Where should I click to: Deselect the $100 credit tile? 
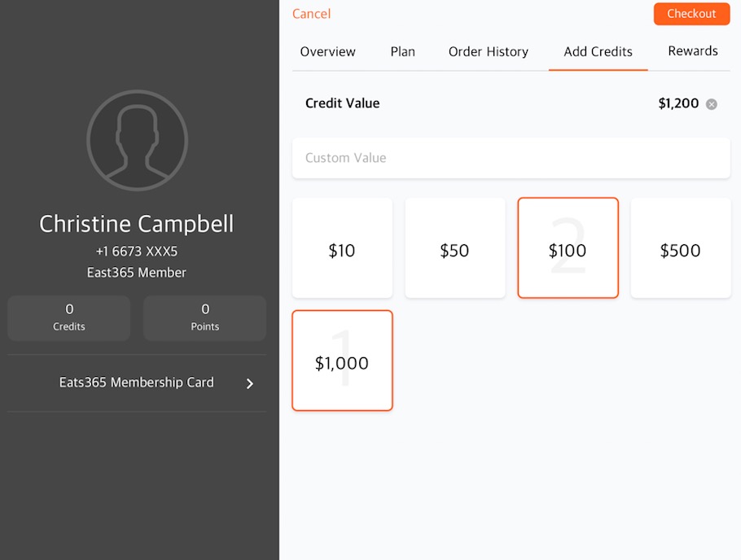coord(568,248)
